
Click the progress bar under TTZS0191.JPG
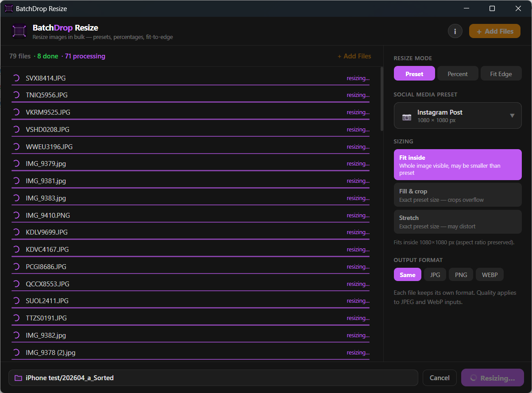[190, 325]
